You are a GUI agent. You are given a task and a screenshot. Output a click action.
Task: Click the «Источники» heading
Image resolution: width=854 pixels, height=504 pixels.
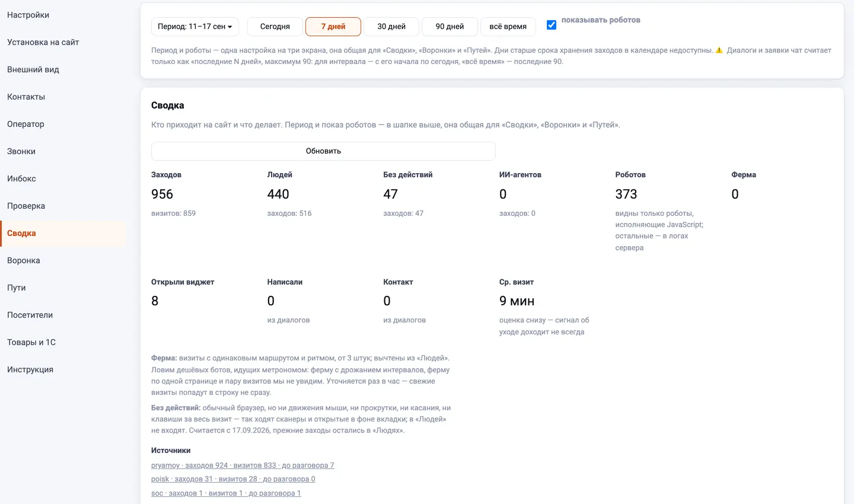(x=171, y=451)
